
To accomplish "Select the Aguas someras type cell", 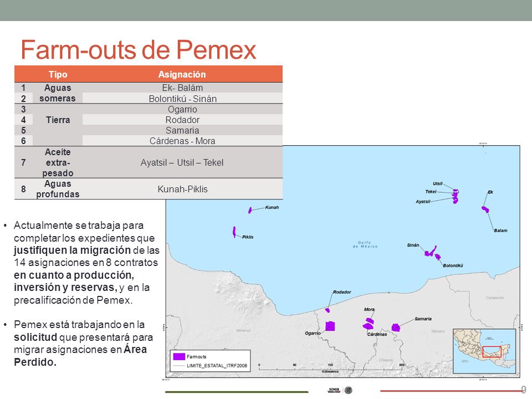I will coord(57,93).
